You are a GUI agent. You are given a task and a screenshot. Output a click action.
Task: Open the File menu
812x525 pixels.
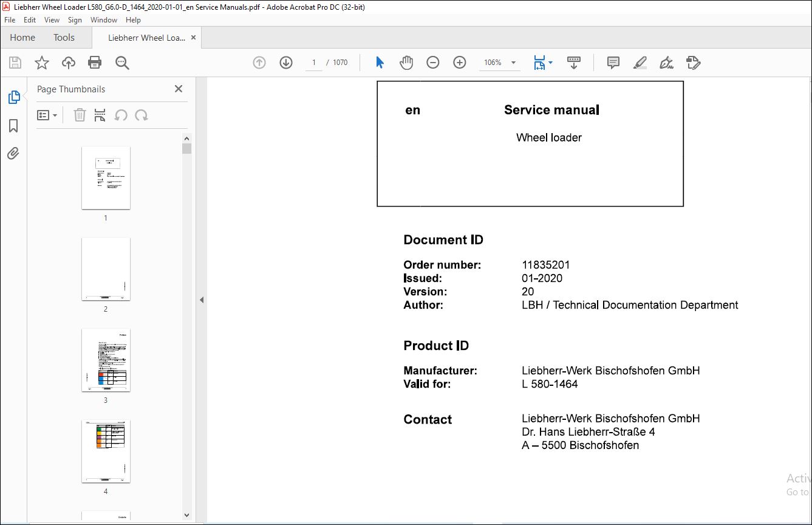(x=10, y=20)
